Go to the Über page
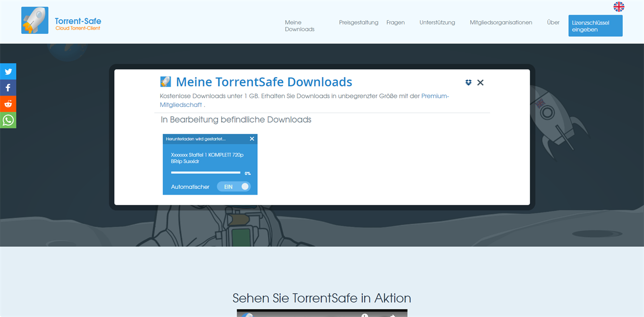This screenshot has width=644, height=317. pyautogui.click(x=553, y=22)
